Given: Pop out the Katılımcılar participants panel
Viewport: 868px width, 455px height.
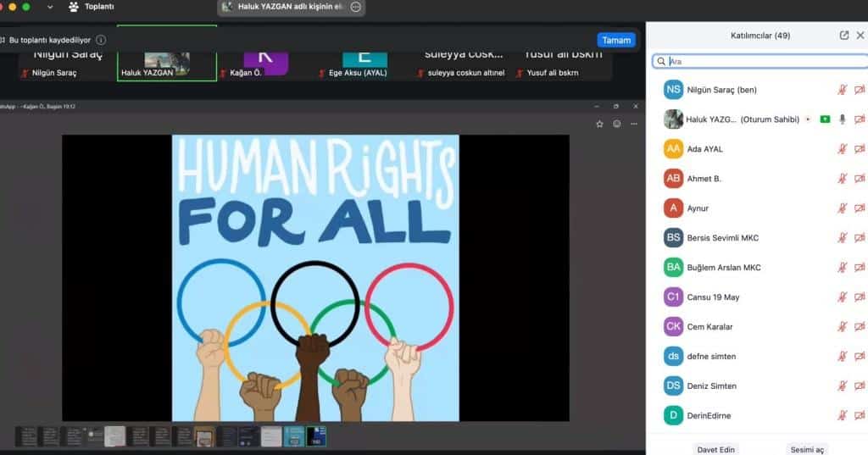Looking at the screenshot, I should pyautogui.click(x=844, y=36).
